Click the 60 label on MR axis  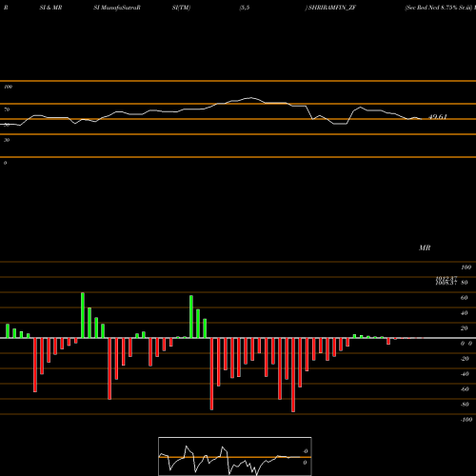[x=464, y=298]
